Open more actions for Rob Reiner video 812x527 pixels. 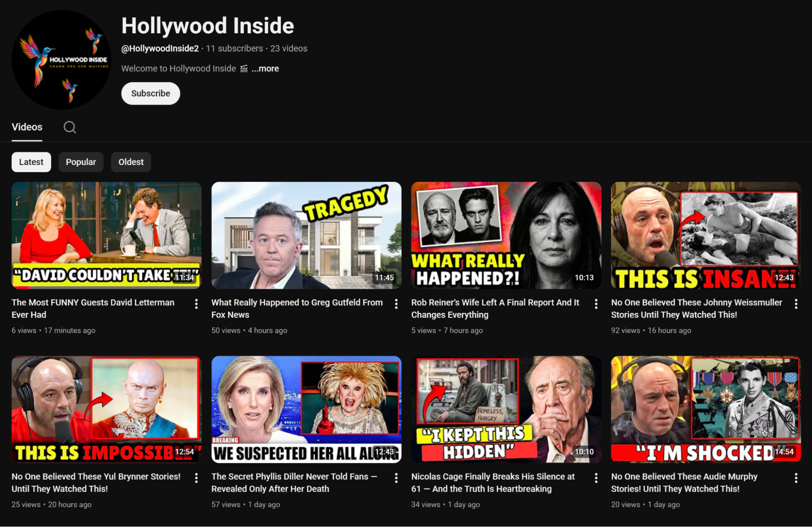coord(596,304)
